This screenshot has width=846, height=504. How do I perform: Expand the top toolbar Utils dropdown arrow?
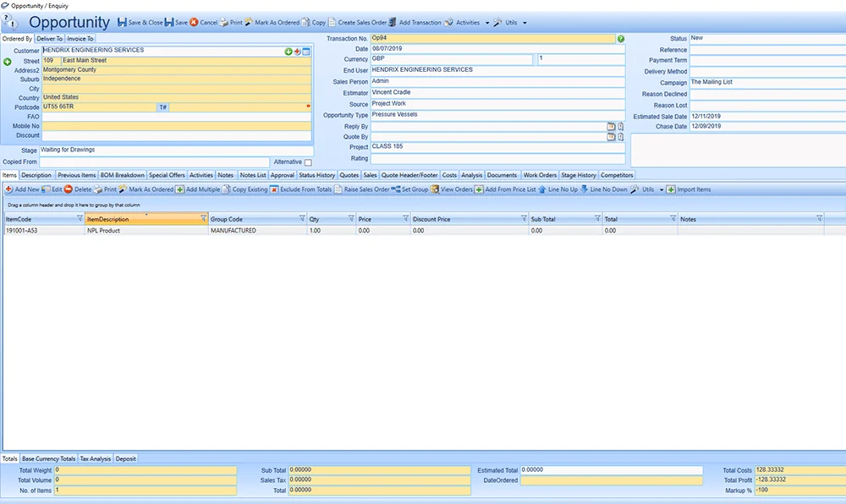tap(525, 23)
